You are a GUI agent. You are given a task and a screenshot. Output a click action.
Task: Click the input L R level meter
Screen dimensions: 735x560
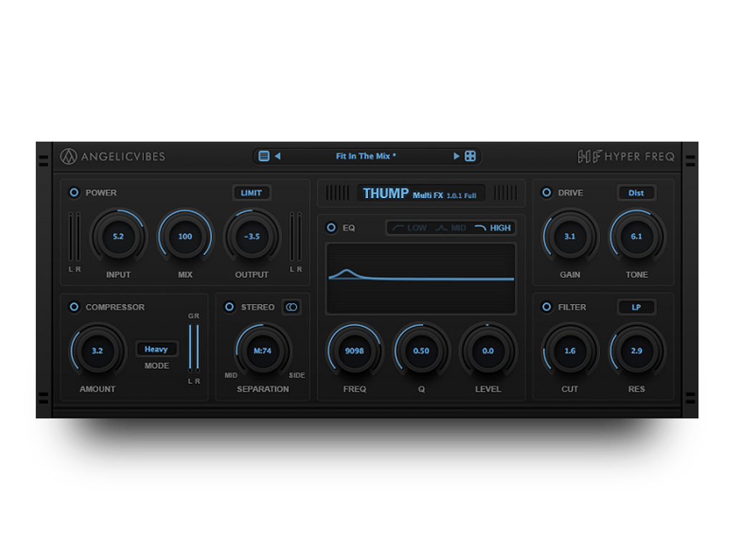[74, 237]
